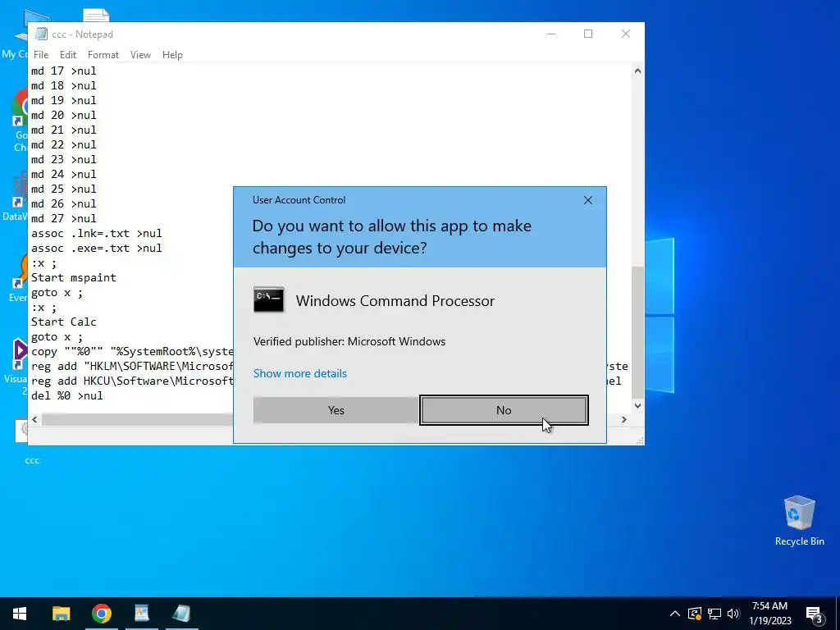Screen dimensions: 840x630
Task: Close the User Account Control dialog
Action: pyautogui.click(x=587, y=200)
